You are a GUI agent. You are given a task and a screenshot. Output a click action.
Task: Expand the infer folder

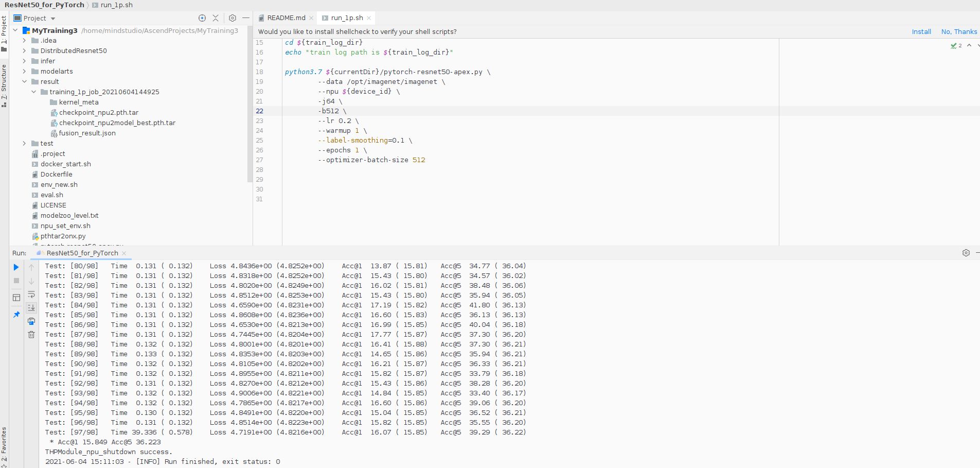click(24, 61)
